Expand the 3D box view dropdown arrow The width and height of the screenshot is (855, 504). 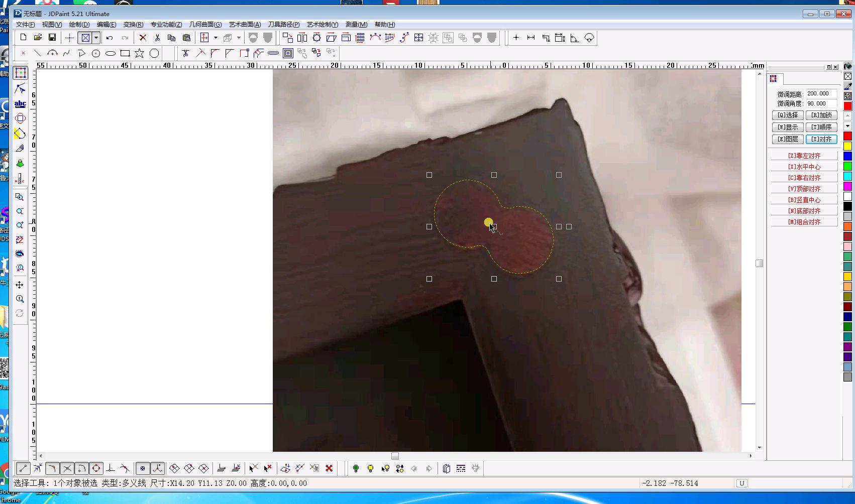(239, 38)
